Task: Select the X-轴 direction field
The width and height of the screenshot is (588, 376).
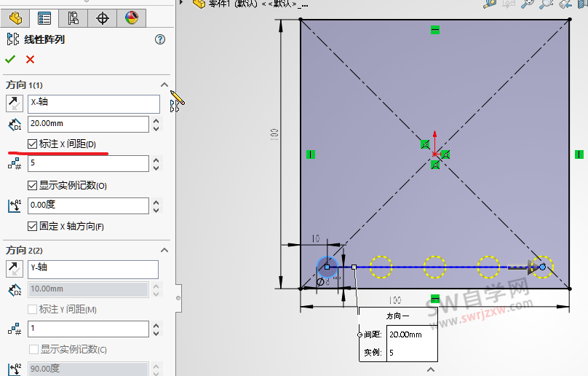Action: (x=94, y=104)
